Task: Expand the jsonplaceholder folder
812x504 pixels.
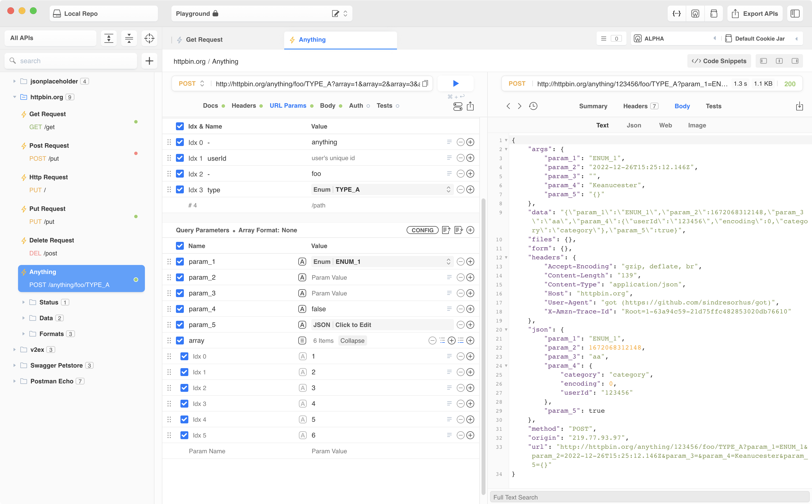Action: point(14,81)
